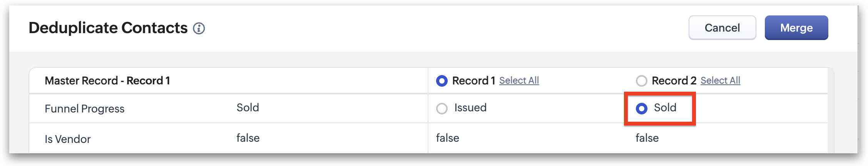Click Record 2 false value for Is Vendor
Screen dimensions: 868x166
point(647,138)
